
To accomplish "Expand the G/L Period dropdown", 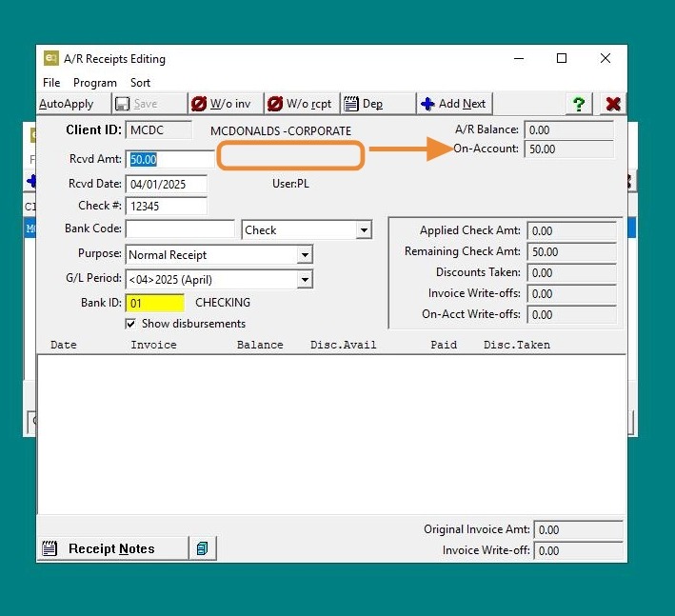I will tap(305, 280).
